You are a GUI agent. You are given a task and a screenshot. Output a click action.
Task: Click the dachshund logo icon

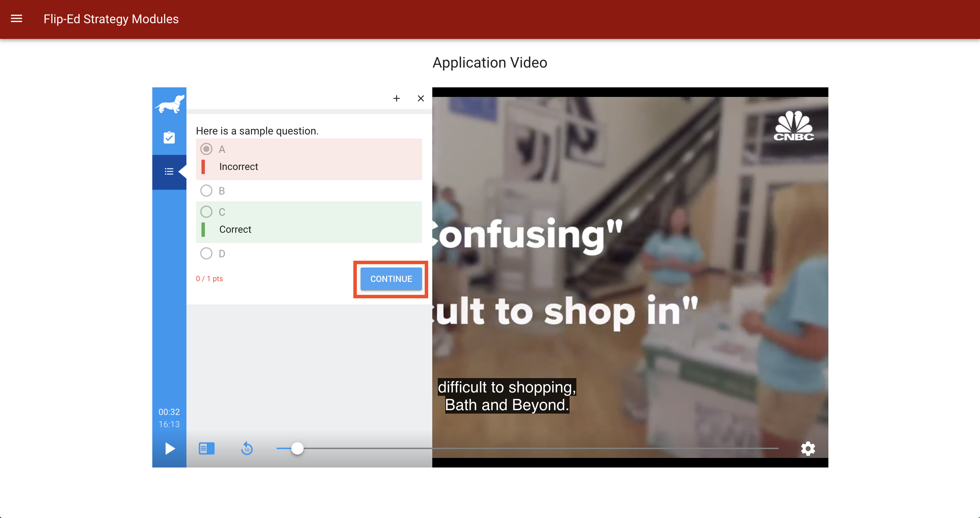tap(169, 104)
